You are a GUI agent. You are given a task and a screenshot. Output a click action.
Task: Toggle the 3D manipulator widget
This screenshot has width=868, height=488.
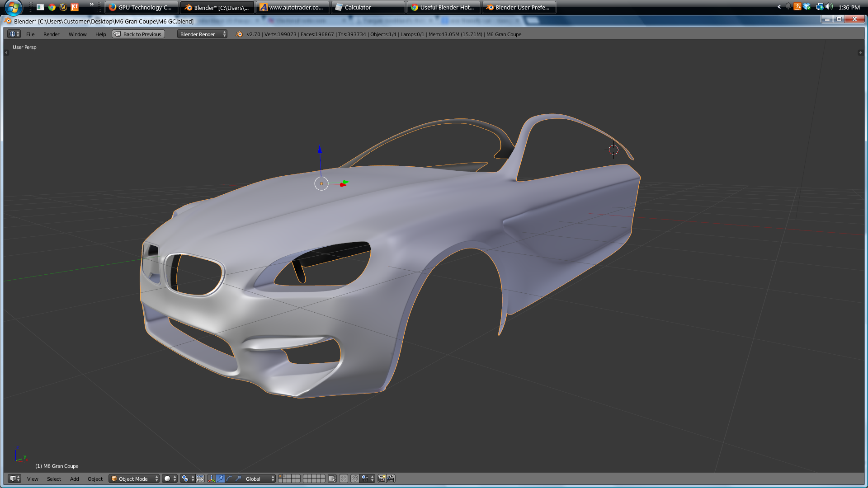[211, 479]
